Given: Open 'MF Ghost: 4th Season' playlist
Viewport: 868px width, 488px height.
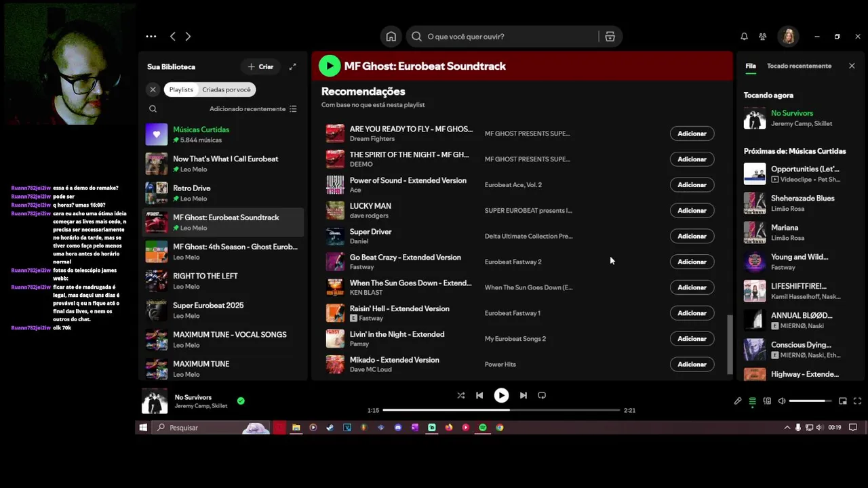Looking at the screenshot, I should click(x=222, y=251).
